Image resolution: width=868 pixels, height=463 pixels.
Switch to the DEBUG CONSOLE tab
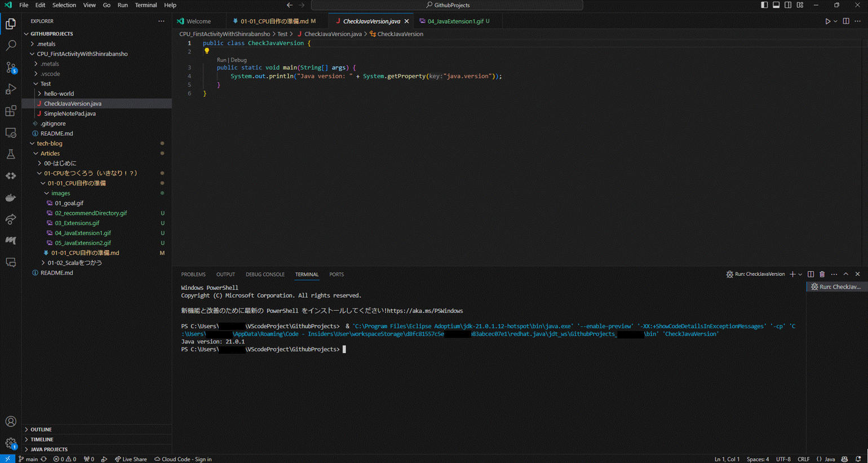tap(264, 275)
